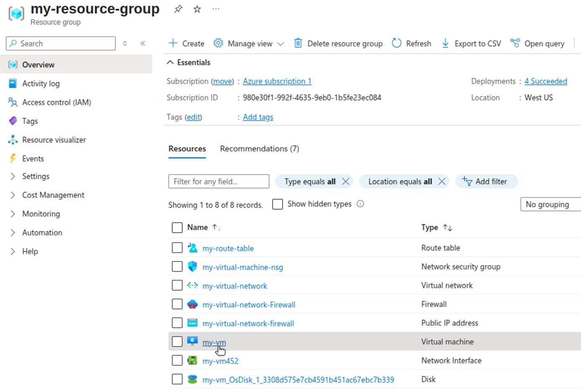Click inside the Filter for any field box
The height and width of the screenshot is (392, 581).
[218, 181]
